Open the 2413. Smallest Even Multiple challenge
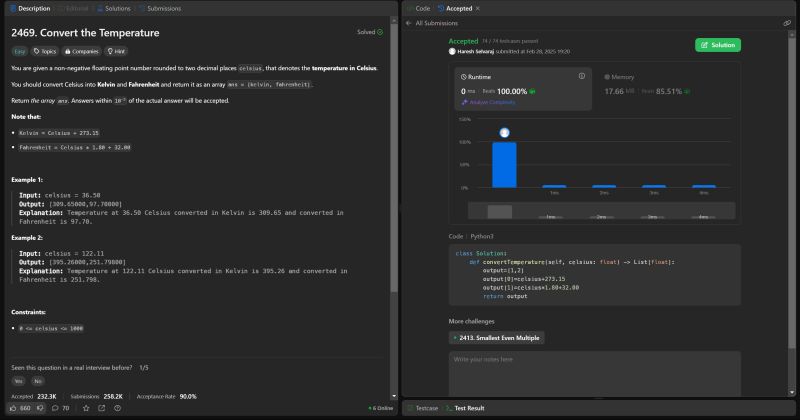800x420 pixels. [x=496, y=338]
